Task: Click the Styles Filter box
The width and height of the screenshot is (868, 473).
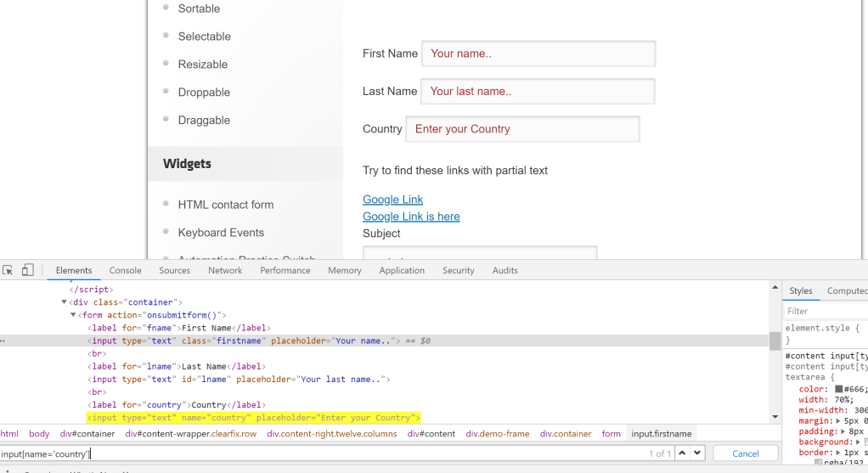Action: pos(824,311)
